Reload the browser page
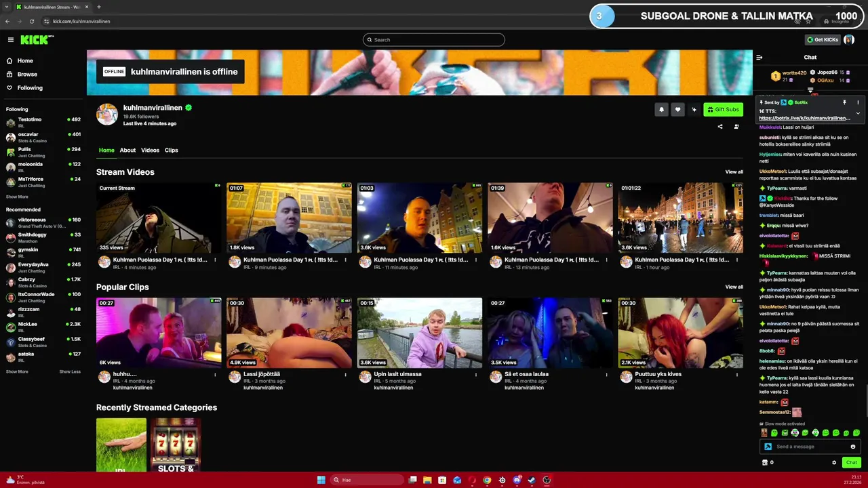The width and height of the screenshot is (868, 488). tap(31, 21)
